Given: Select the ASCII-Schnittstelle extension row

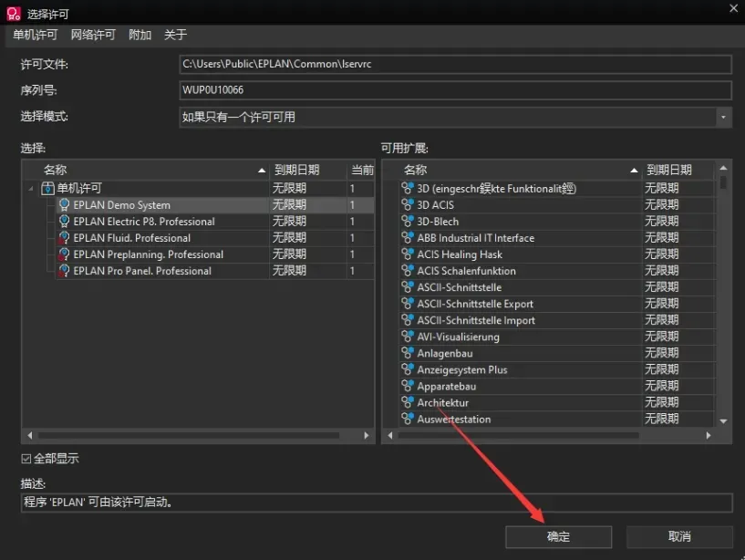Looking at the screenshot, I should tap(557, 287).
